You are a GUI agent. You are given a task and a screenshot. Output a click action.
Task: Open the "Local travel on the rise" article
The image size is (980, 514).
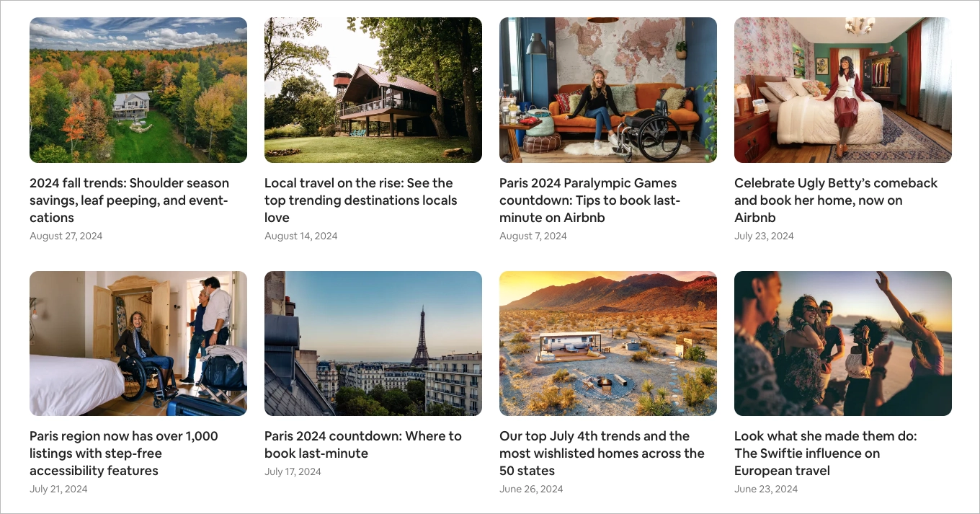[360, 200]
